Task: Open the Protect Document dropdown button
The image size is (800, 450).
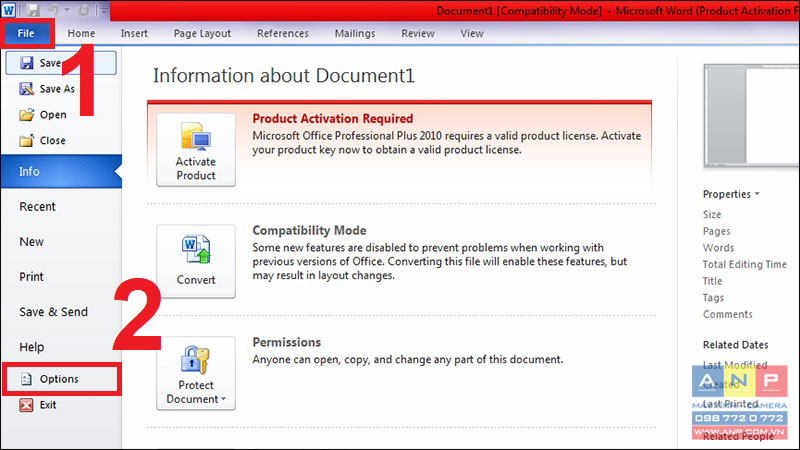Action: (x=196, y=373)
